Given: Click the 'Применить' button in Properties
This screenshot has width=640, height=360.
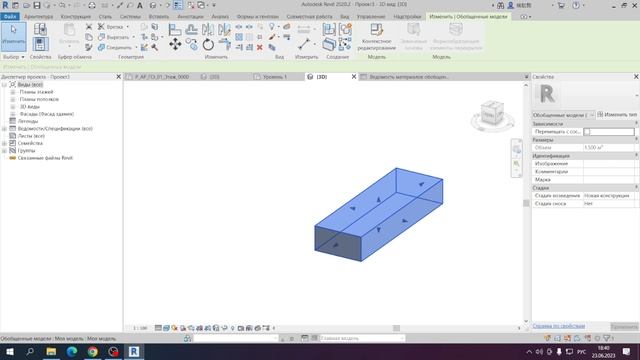Looking at the screenshot, I should [624, 327].
